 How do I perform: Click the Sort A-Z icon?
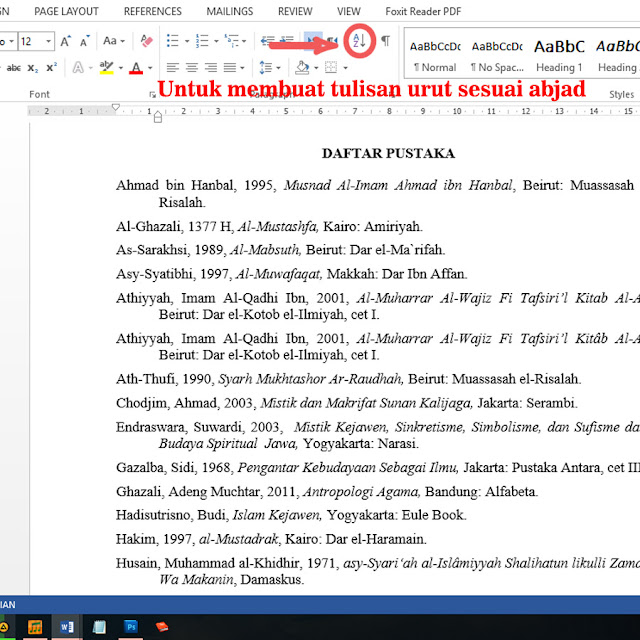point(359,40)
